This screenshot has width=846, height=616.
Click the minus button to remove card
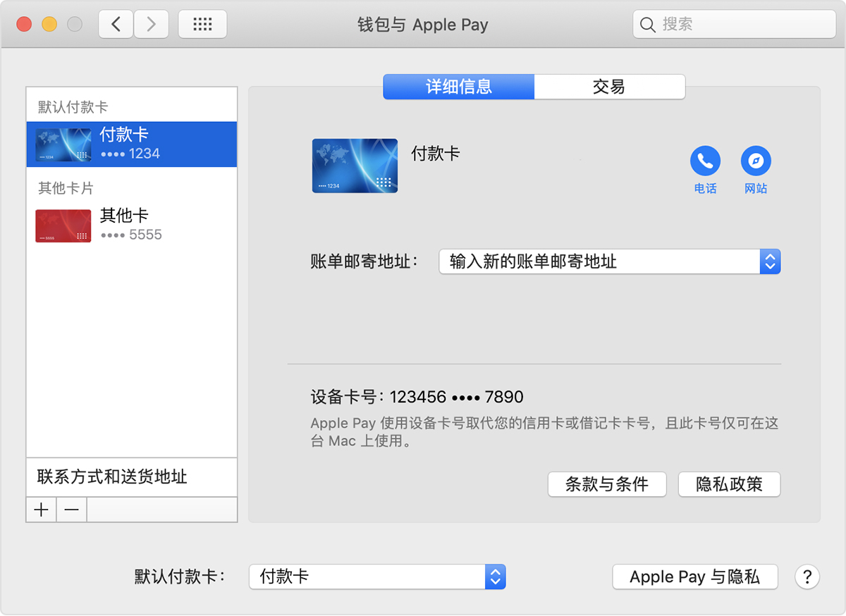(72, 510)
